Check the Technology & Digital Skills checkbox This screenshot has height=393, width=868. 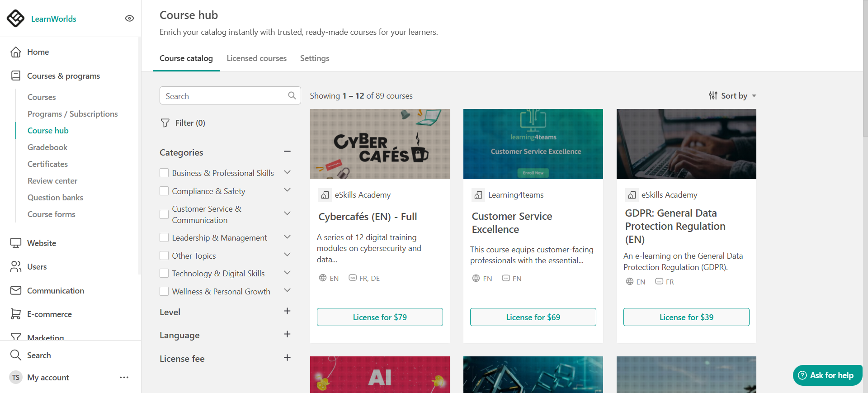(x=164, y=273)
